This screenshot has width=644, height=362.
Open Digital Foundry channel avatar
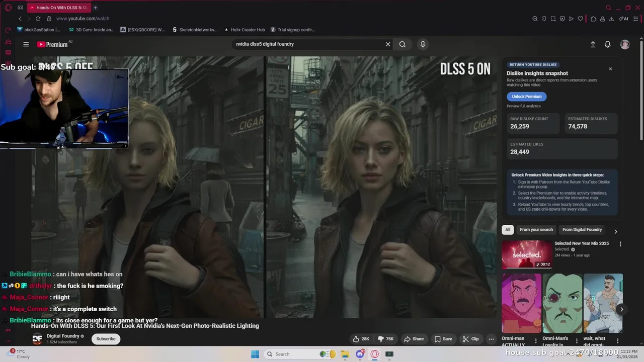click(37, 339)
